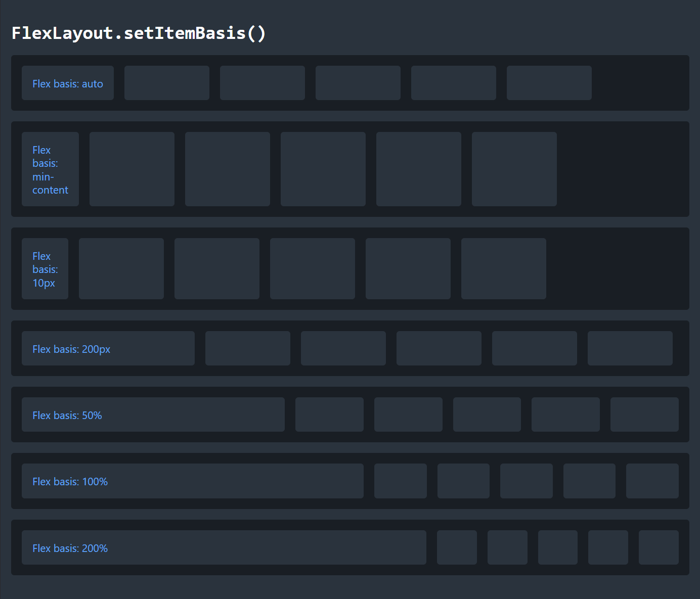The height and width of the screenshot is (599, 700).
Task: Select the 'Flex basis: auto' item
Action: (68, 83)
